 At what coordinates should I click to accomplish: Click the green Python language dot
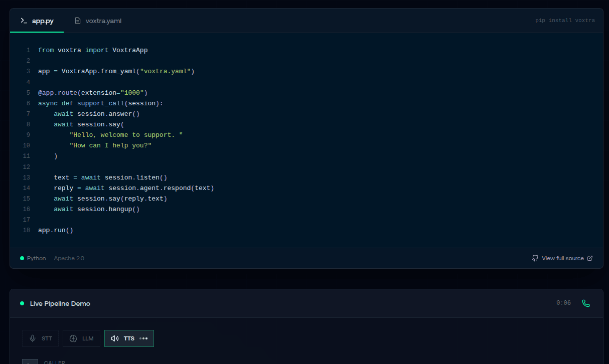[x=22, y=258]
